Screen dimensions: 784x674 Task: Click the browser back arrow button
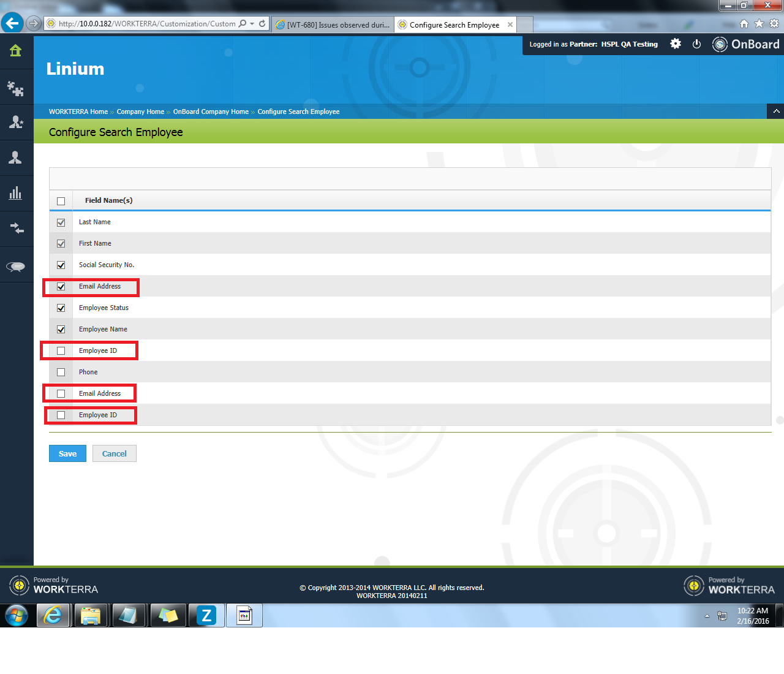[12, 23]
